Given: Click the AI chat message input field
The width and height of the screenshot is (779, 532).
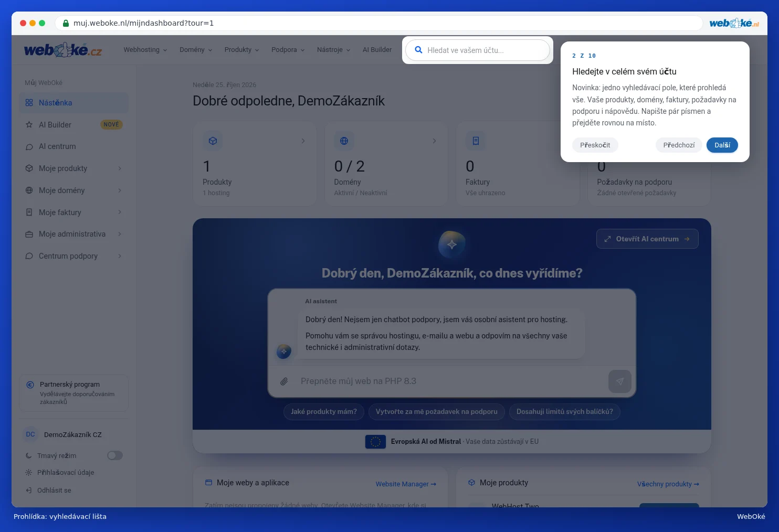Looking at the screenshot, I should pyautogui.click(x=451, y=381).
